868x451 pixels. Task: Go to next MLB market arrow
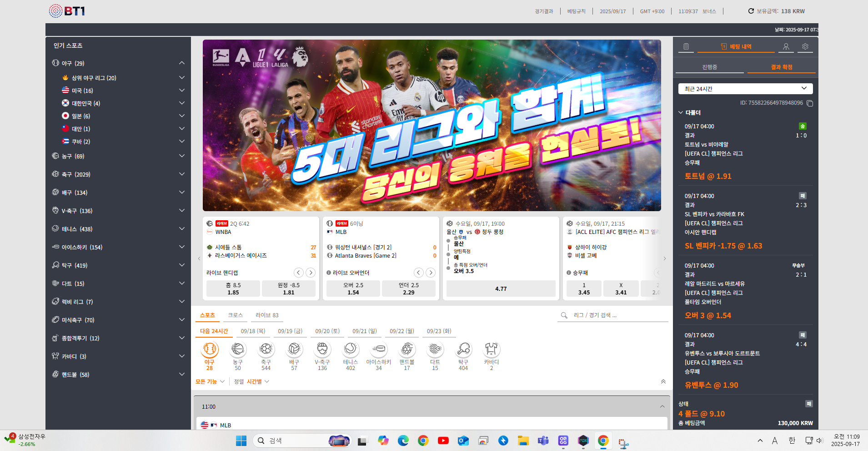point(431,273)
